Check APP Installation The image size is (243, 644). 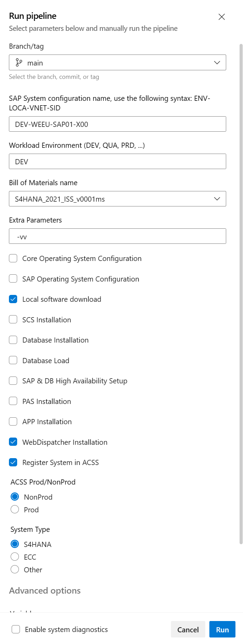click(x=13, y=421)
